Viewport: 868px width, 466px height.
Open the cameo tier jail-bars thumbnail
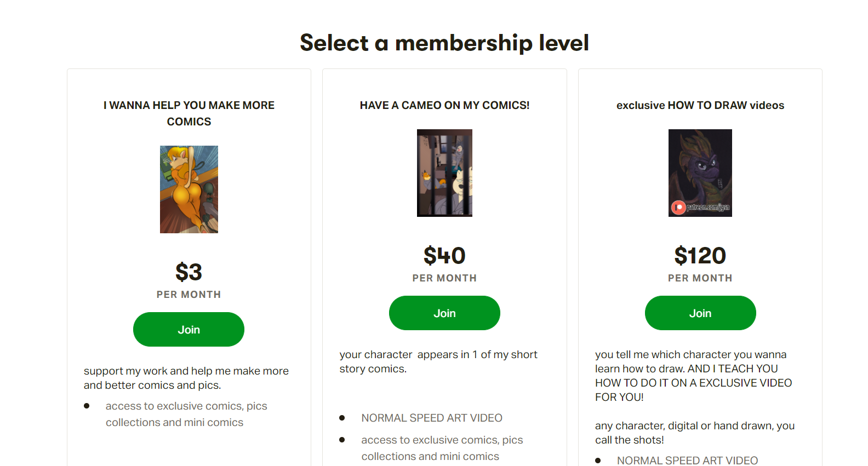pos(444,173)
